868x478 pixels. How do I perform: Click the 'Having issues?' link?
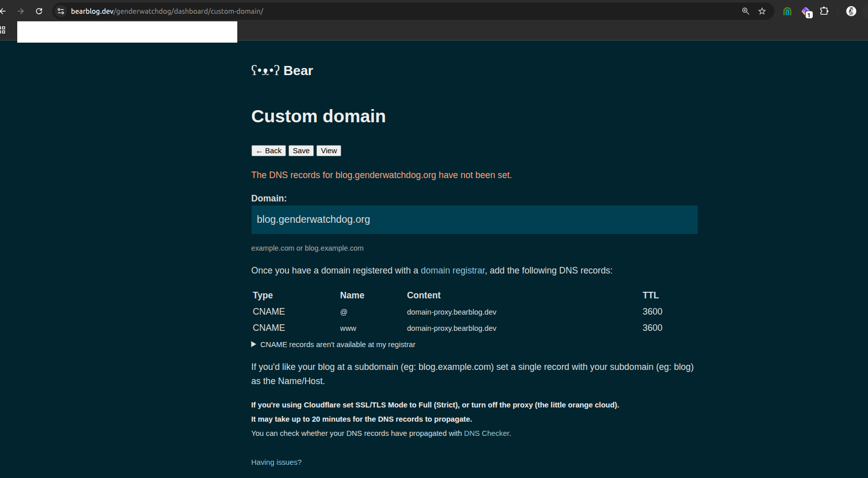point(276,462)
